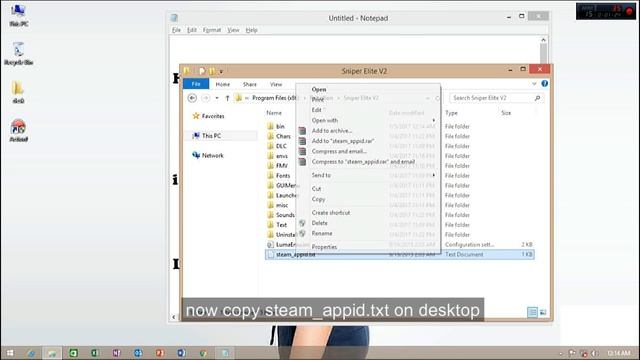Select the bin folder row

(x=400, y=127)
